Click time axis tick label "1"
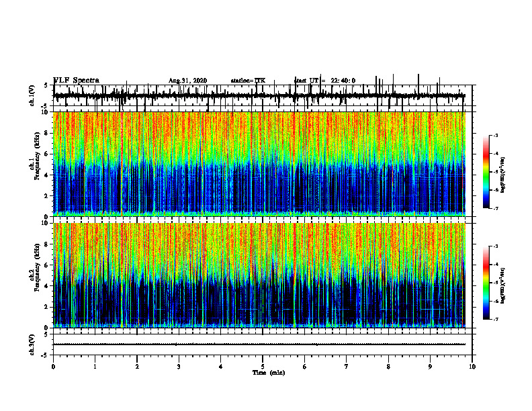 (95, 367)
